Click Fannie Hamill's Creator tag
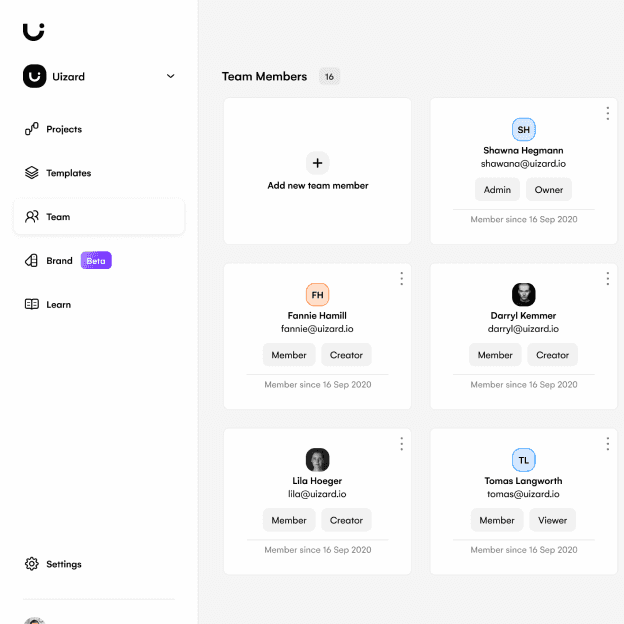This screenshot has width=624, height=624. (x=346, y=355)
